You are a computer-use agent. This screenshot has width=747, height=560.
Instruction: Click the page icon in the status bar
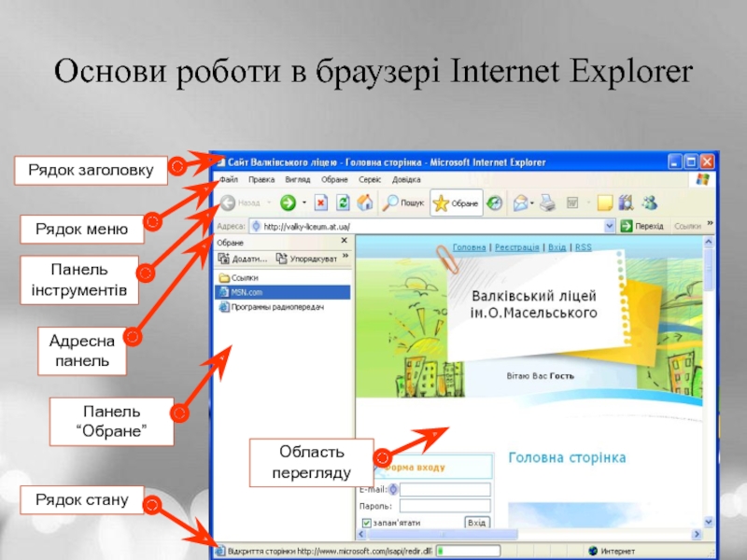pyautogui.click(x=220, y=551)
